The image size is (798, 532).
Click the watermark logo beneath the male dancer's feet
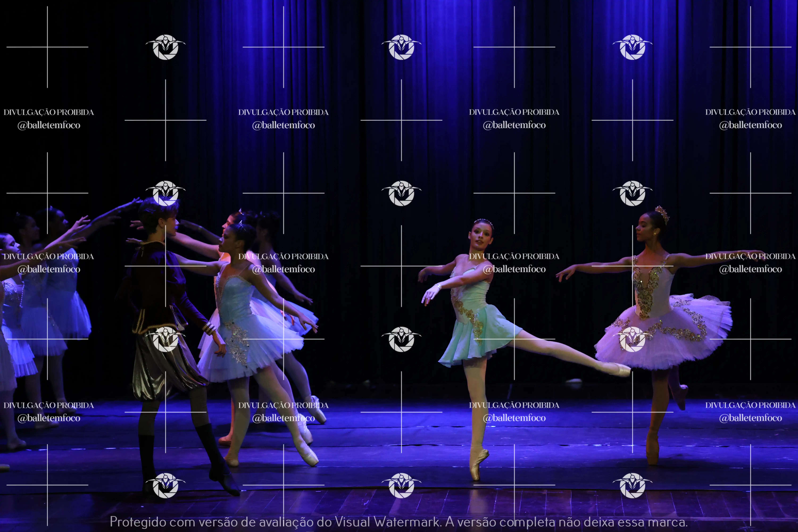click(166, 485)
